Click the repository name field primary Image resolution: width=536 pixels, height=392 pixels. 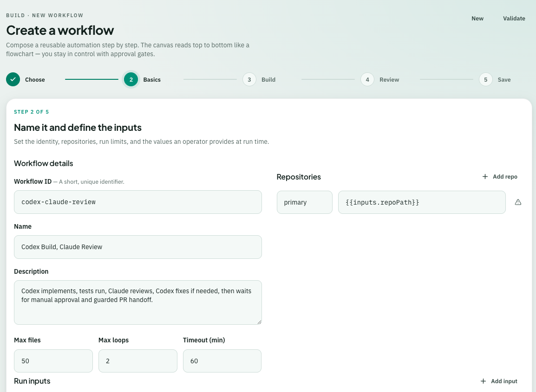pyautogui.click(x=305, y=202)
